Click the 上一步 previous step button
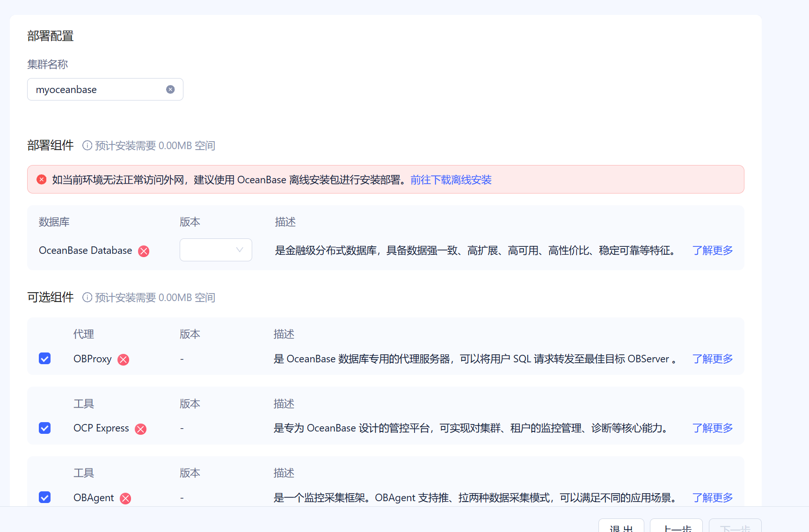The image size is (809, 532). (676, 526)
